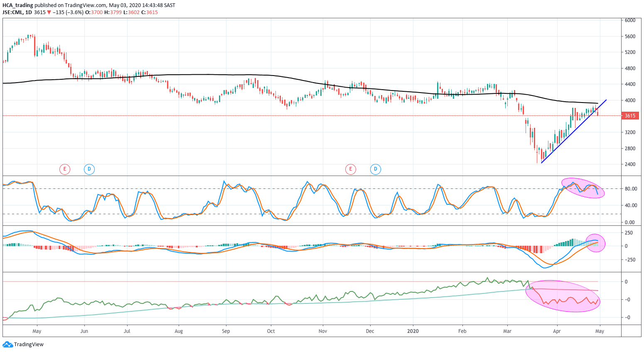Click the red 3615 price tag on the price axis
Viewport: 644px width, 352px height.
coord(630,116)
